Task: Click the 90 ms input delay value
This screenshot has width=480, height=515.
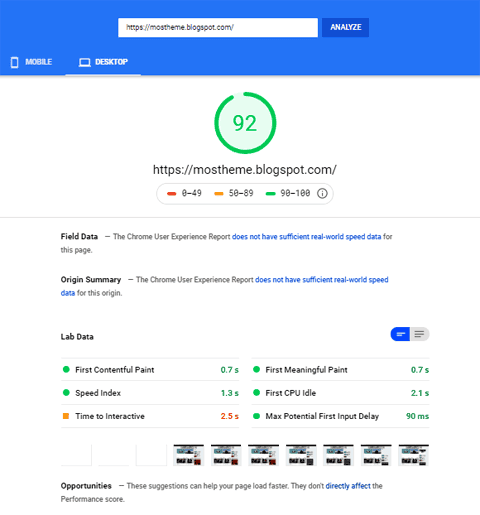Action: pos(417,416)
